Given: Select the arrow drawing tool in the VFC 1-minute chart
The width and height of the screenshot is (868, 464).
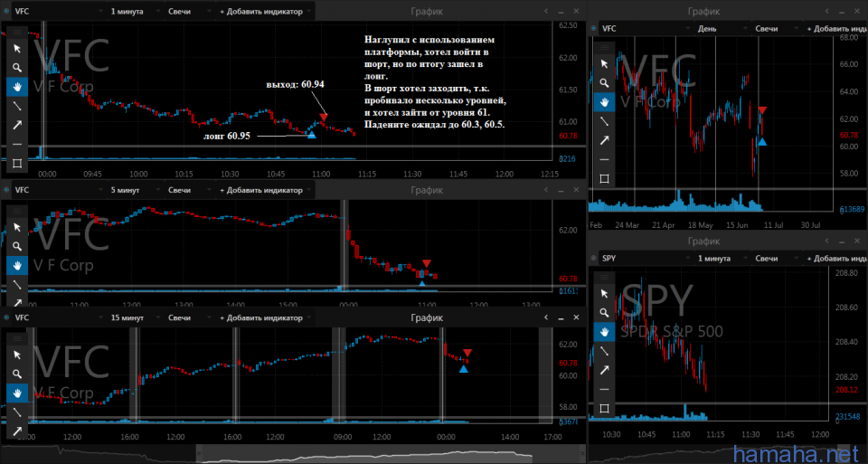Looking at the screenshot, I should [17, 125].
